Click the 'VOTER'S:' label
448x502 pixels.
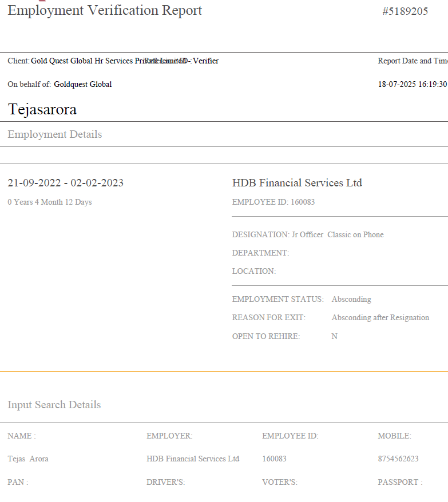click(x=280, y=482)
